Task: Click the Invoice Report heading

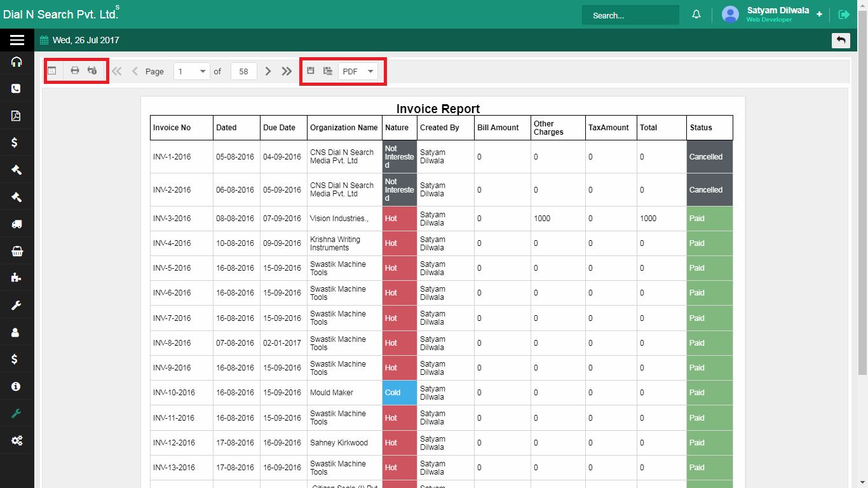Action: (x=438, y=109)
